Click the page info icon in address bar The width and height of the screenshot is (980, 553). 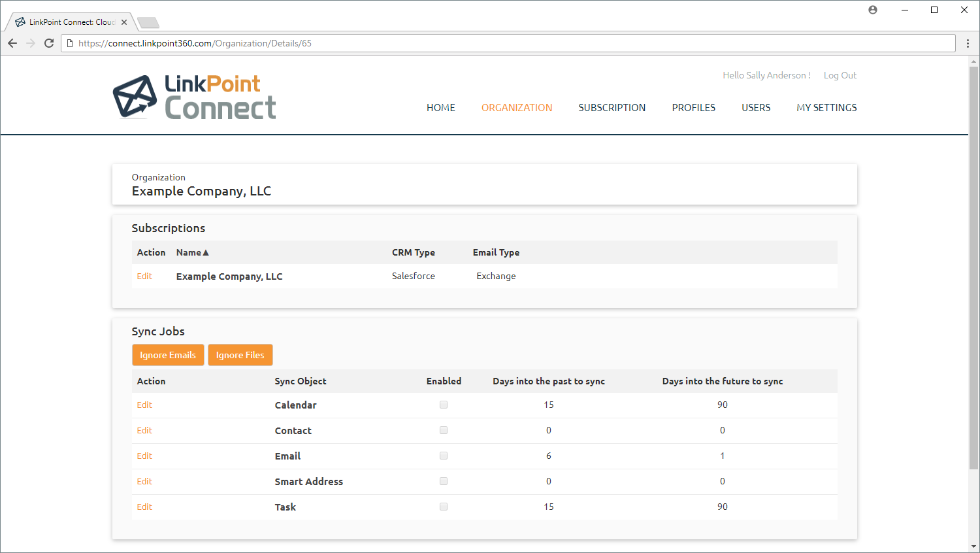pyautogui.click(x=70, y=43)
